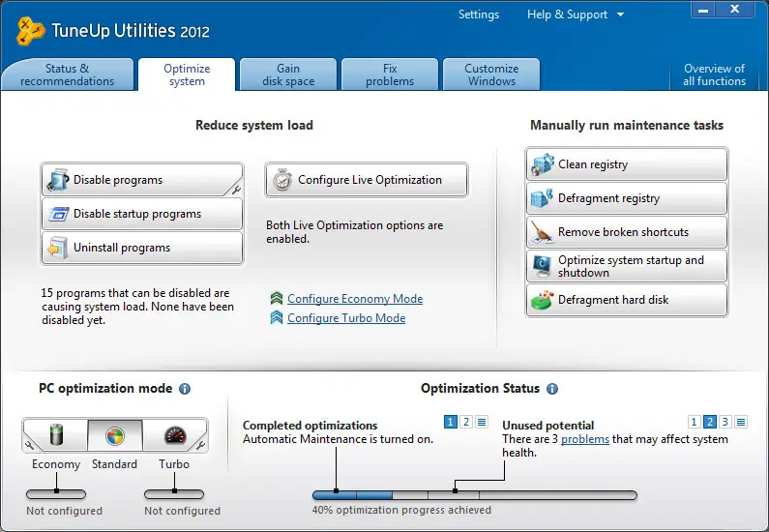Click the TuneUp Utilities logo icon
Viewport: 769px width, 532px height.
point(30,31)
